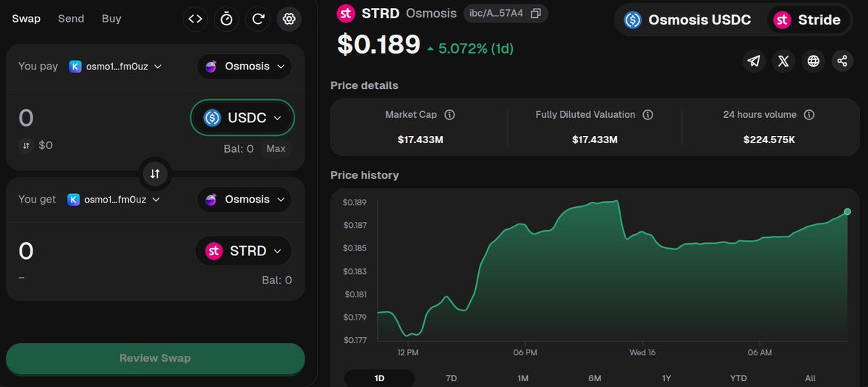
Task: Click the refresh icon
Action: click(258, 19)
